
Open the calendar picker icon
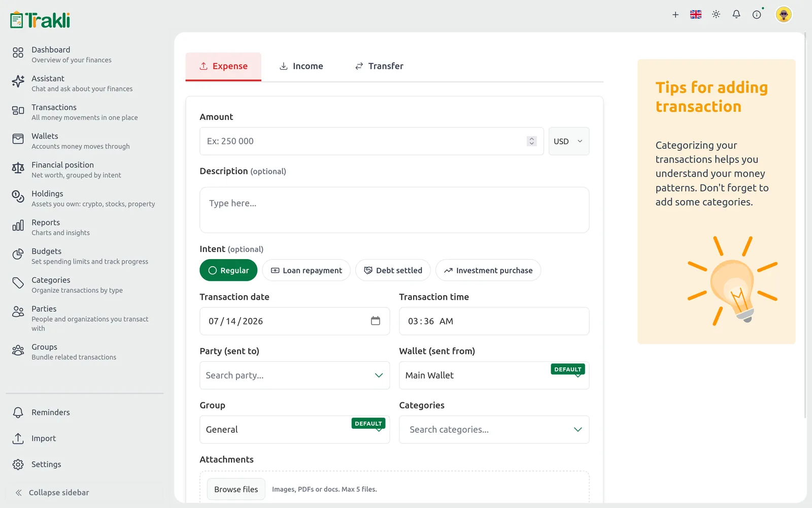tap(376, 321)
